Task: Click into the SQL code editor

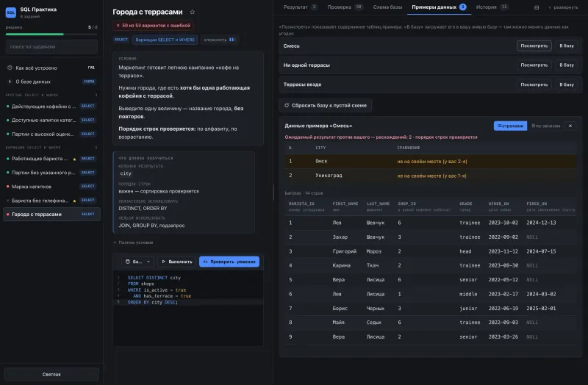Action: coord(188,308)
